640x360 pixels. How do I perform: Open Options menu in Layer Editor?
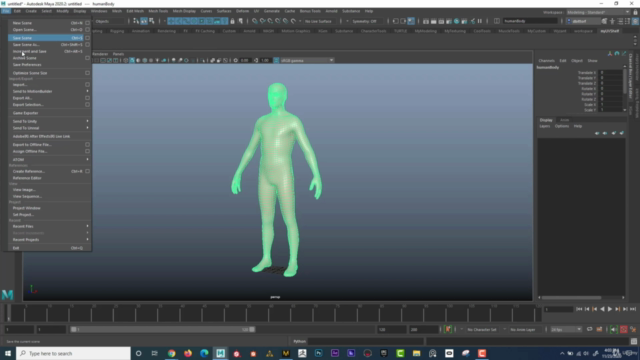562,126
